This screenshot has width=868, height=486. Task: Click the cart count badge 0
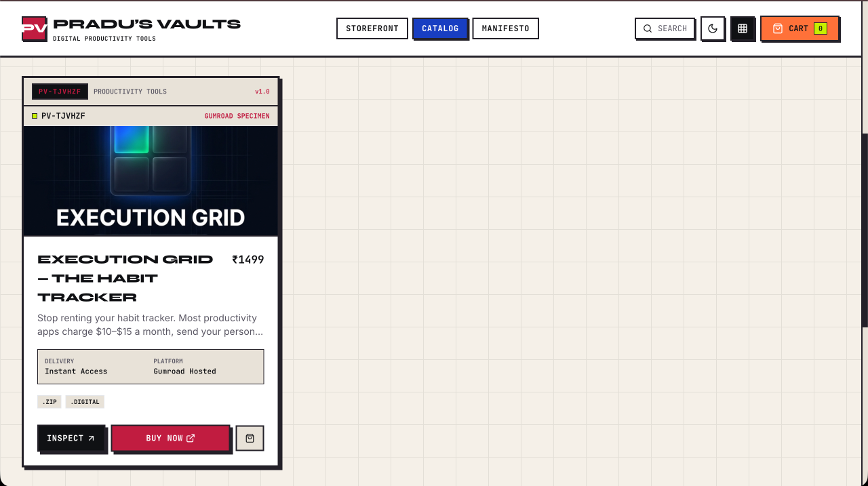tap(820, 28)
